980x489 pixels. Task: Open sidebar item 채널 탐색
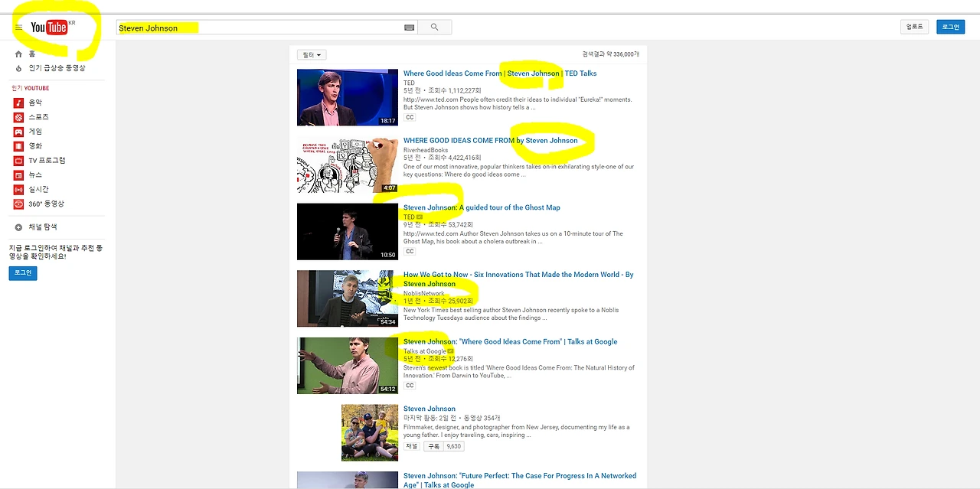43,227
